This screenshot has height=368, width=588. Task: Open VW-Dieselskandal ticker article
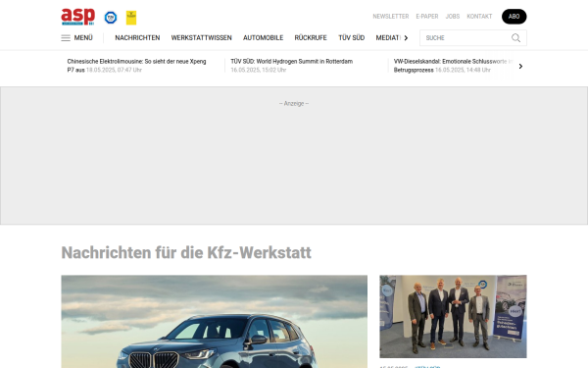coord(453,66)
